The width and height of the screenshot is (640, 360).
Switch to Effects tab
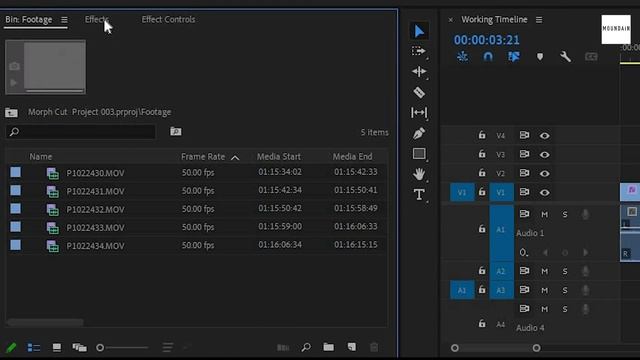[x=97, y=20]
